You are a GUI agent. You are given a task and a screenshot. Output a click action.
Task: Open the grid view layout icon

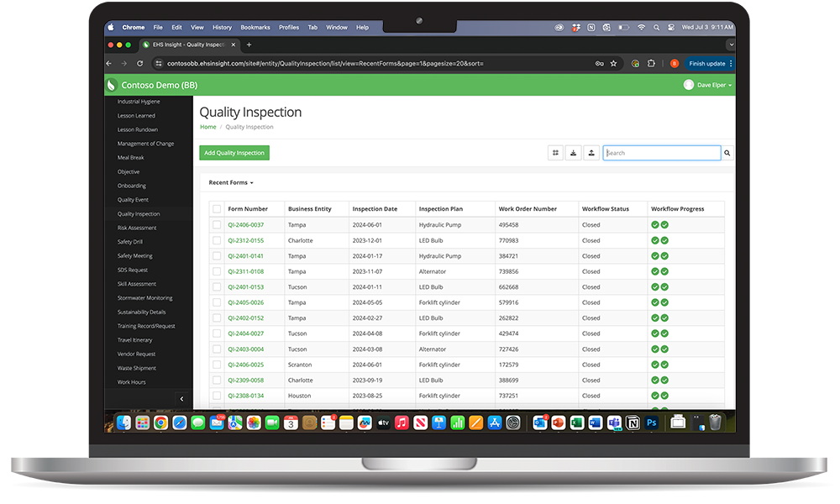[x=555, y=152]
